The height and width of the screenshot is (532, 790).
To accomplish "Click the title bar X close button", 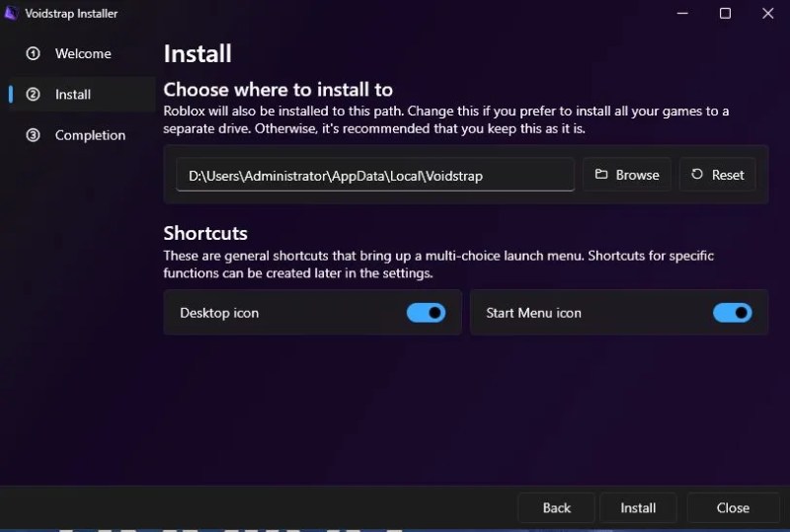I will coord(768,14).
